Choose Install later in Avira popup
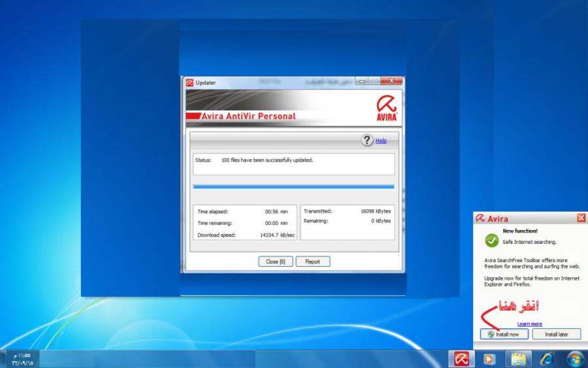Screen dimensions: 588x368 point(557,334)
